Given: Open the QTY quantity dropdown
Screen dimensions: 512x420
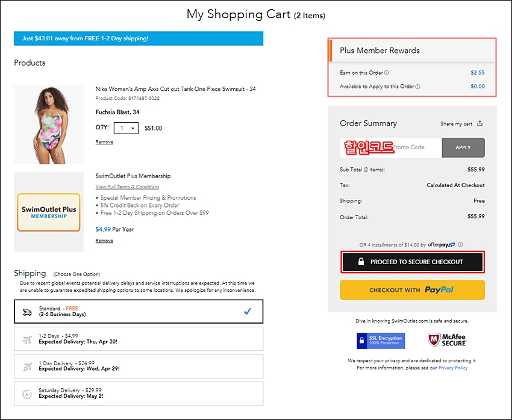Looking at the screenshot, I should pos(126,128).
